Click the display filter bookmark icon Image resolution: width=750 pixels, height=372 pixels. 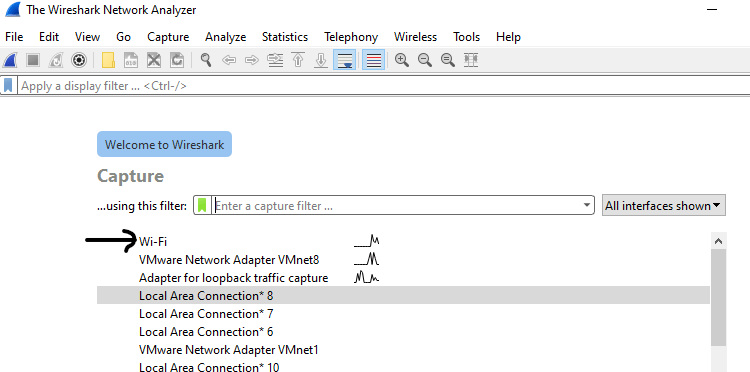click(x=8, y=86)
